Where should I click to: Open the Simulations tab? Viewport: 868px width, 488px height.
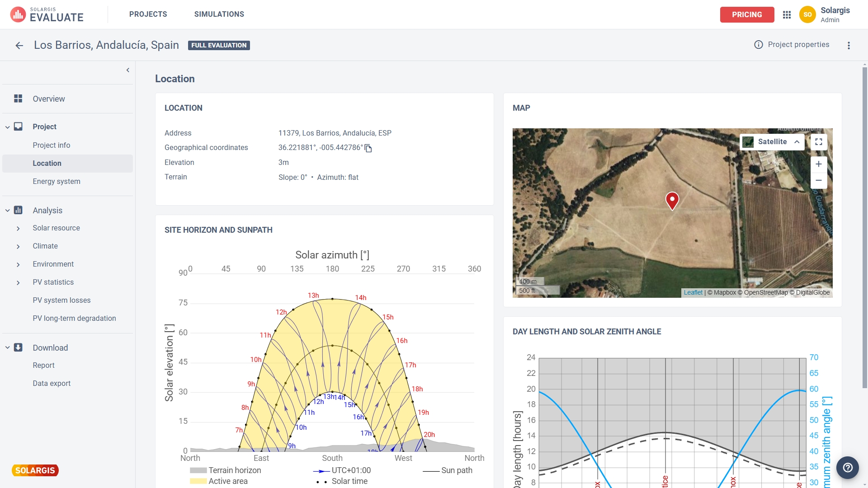pyautogui.click(x=219, y=14)
